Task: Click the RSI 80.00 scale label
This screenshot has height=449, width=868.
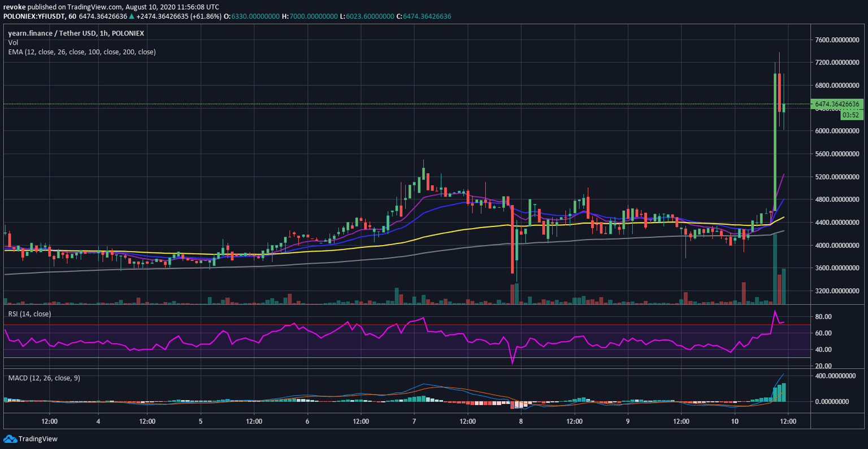Action: pyautogui.click(x=823, y=317)
